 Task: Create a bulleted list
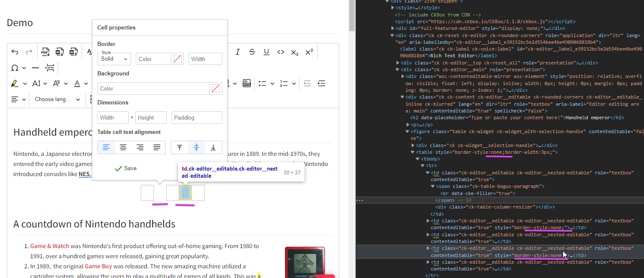coord(262,83)
